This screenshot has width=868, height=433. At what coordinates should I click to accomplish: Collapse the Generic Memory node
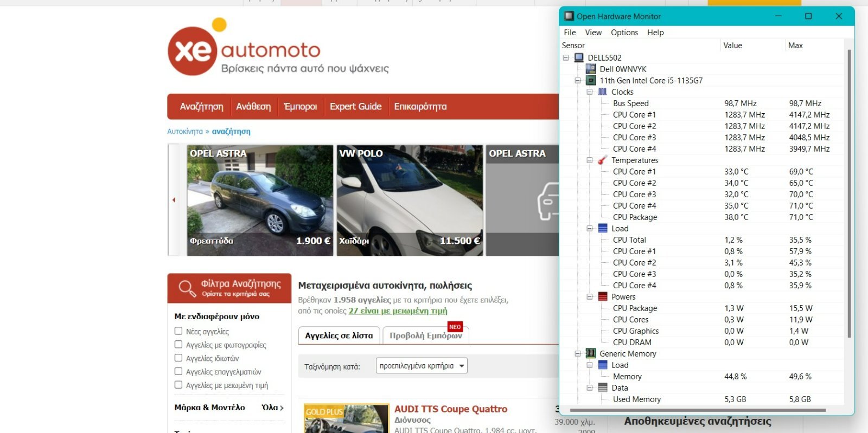578,353
